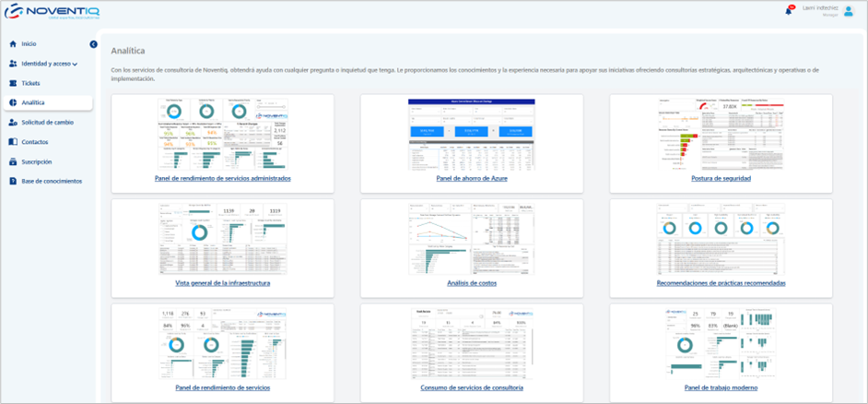Click the Tickets sidebar icon
Viewport: 868px width, 404px height.
[13, 83]
